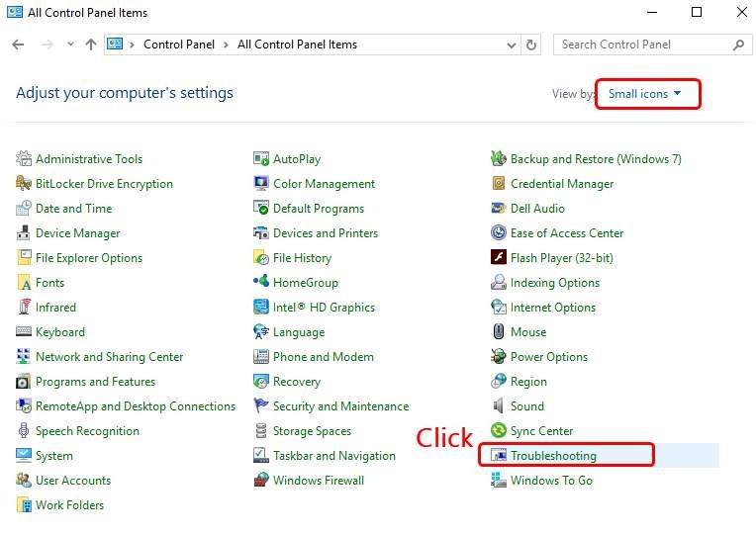Go back with the Back arrow
Screen dimensions: 756x536
18,45
